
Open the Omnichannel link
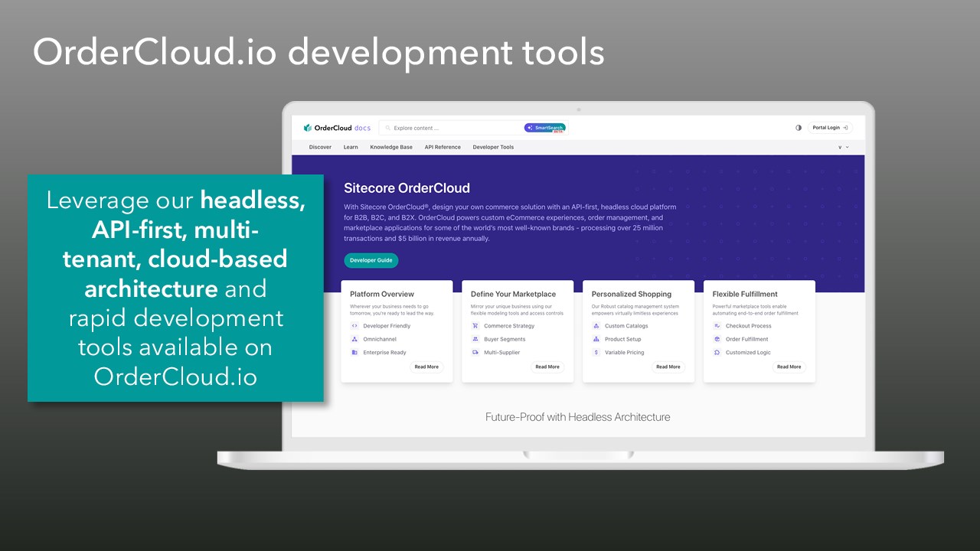pos(380,339)
